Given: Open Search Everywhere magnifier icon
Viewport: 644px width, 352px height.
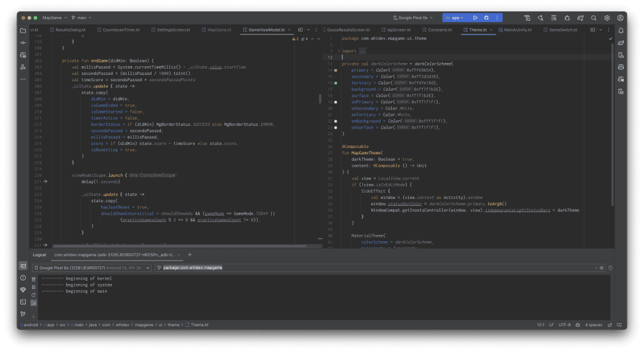Looking at the screenshot, I should coord(592,18).
